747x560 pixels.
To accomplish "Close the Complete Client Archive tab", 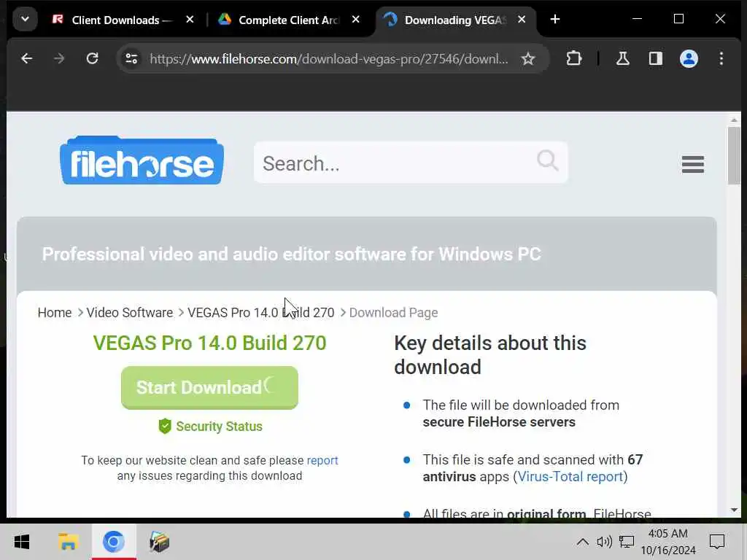I will [355, 20].
